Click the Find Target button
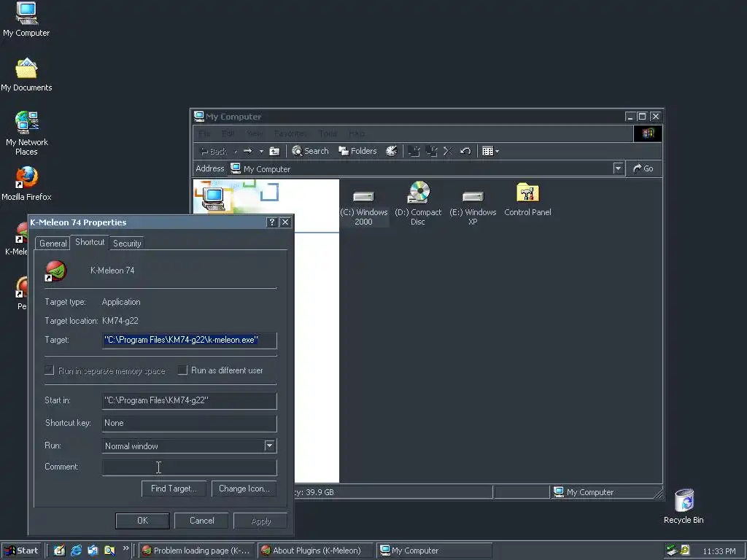Screen dimensions: 747x560 tap(174, 489)
